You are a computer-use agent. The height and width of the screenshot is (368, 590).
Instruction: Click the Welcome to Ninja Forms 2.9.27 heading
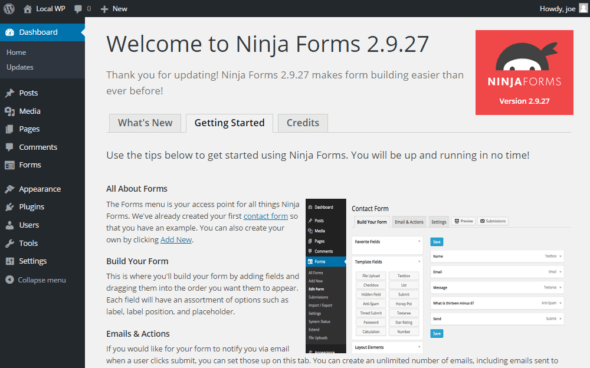268,44
